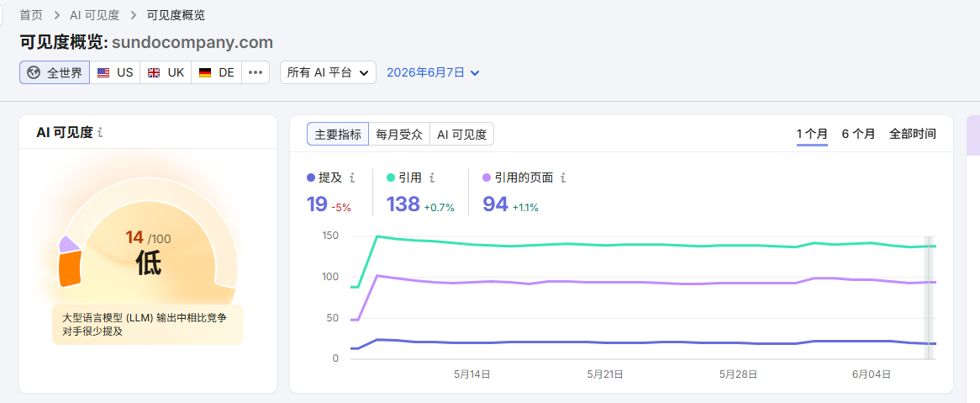Click the 14 /100 score
This screenshot has height=403, width=980.
148,238
